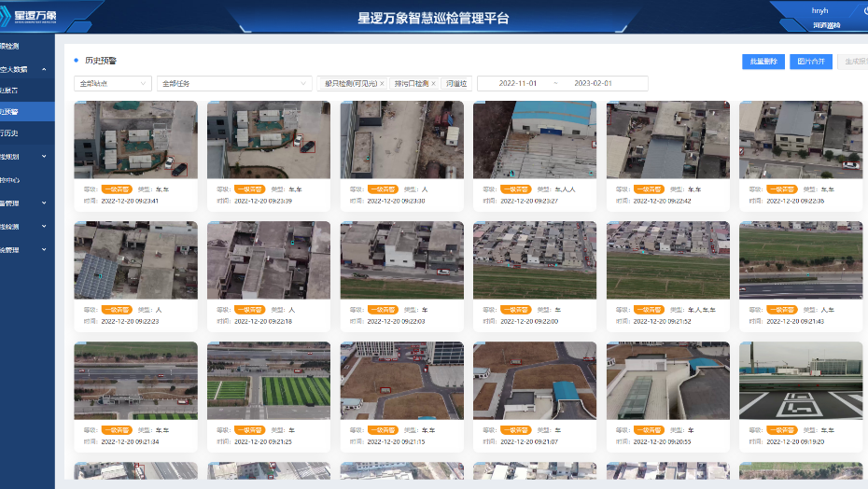Select the 历史 item in the sidebar

click(11, 133)
